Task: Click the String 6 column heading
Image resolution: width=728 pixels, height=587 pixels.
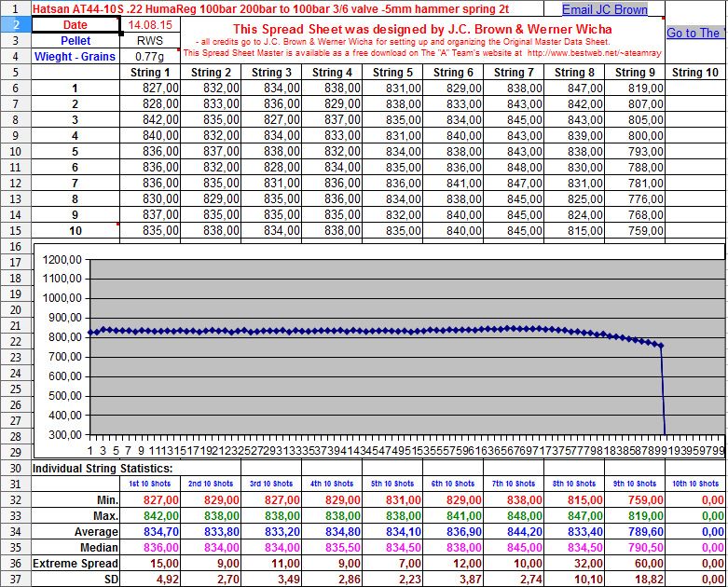Action: tap(453, 73)
